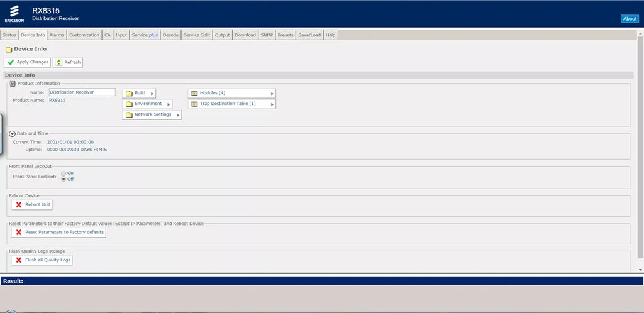Open the Modules [4] table item

[x=232, y=93]
